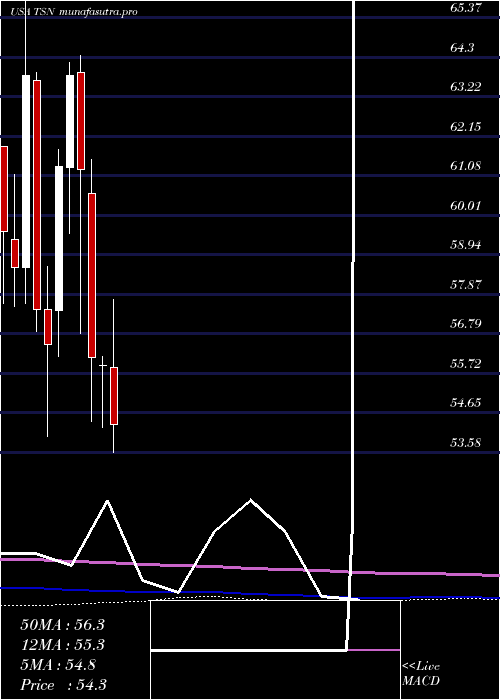This screenshot has height=700, width=500.
Task: Click the 63.22 price axis label
Action: click(x=466, y=87)
